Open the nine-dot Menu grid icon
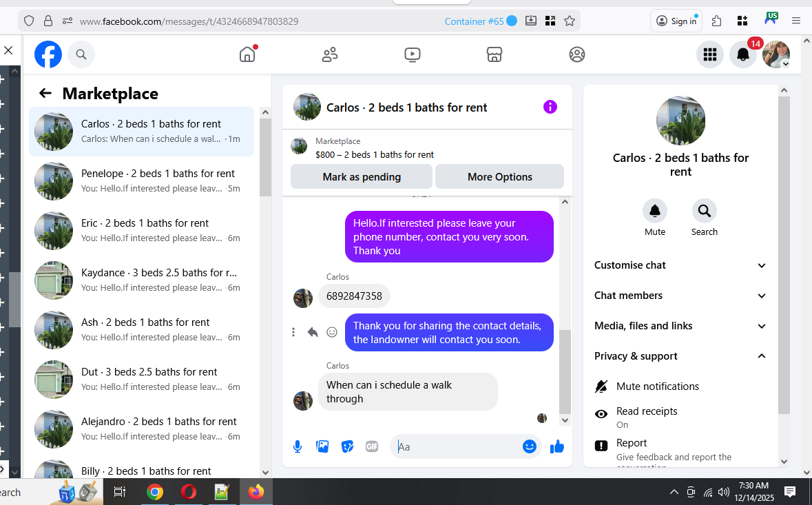812x505 pixels. click(x=710, y=54)
